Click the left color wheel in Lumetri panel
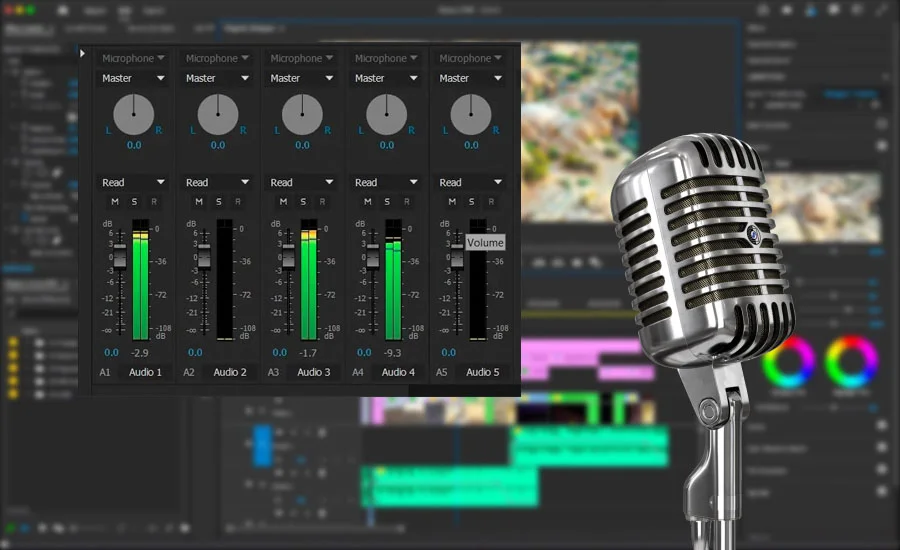Image resolution: width=900 pixels, height=550 pixels. tap(789, 362)
